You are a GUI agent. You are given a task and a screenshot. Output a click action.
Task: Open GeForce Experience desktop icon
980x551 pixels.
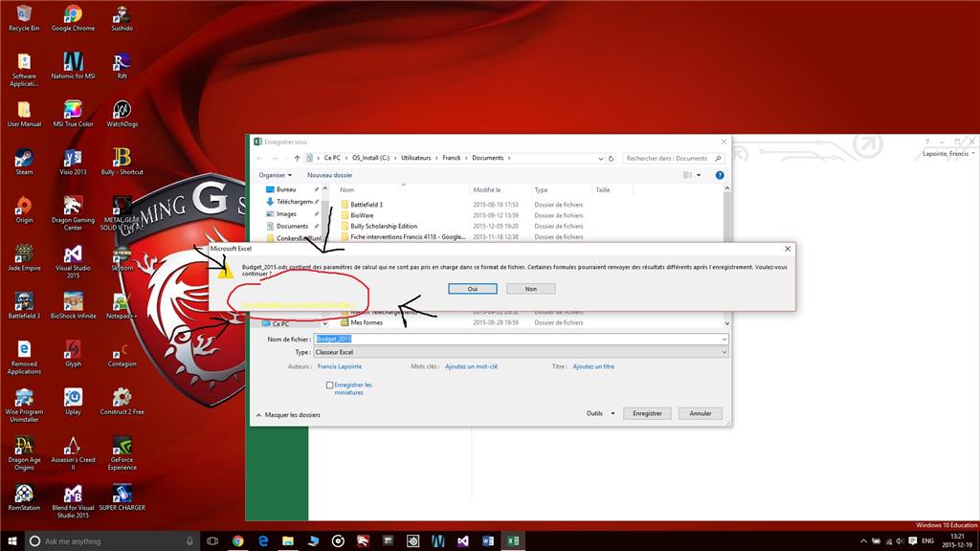122,452
